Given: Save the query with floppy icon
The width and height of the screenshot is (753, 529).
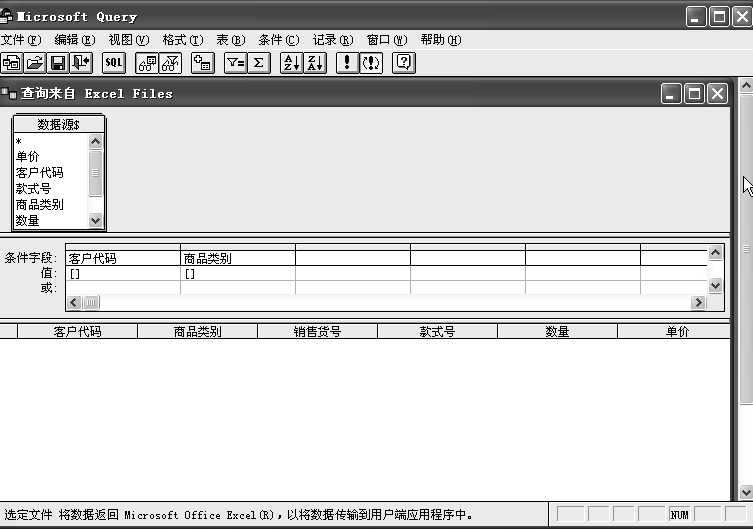Looking at the screenshot, I should (58, 63).
